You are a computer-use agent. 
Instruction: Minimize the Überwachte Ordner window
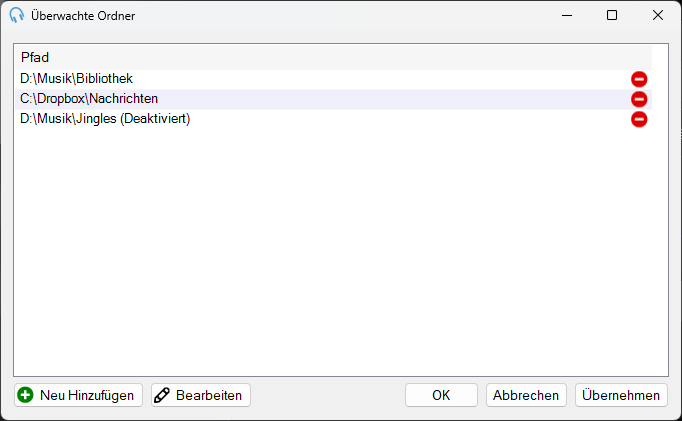567,15
